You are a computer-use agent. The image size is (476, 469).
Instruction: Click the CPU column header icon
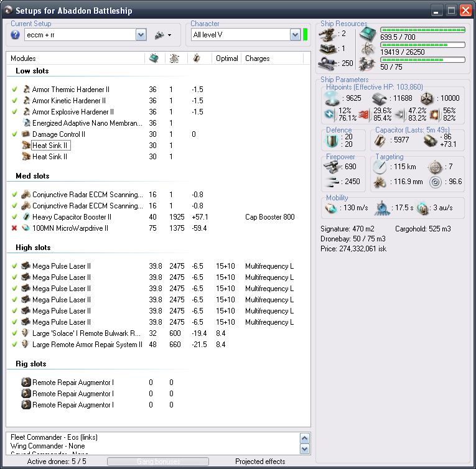click(154, 58)
